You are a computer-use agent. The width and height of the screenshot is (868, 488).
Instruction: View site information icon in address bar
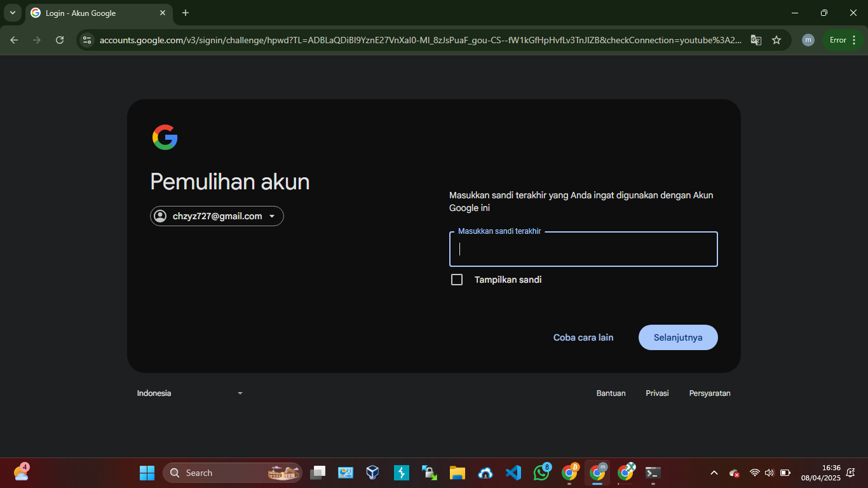click(x=87, y=40)
